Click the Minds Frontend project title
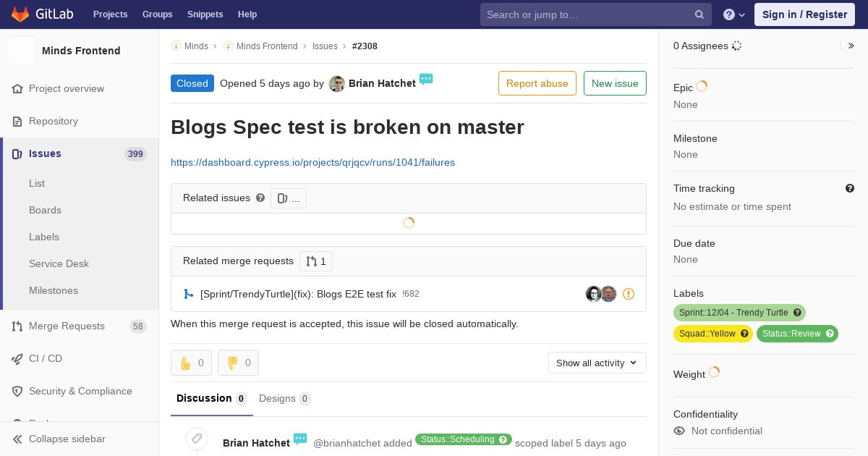This screenshot has width=868, height=456. point(81,51)
